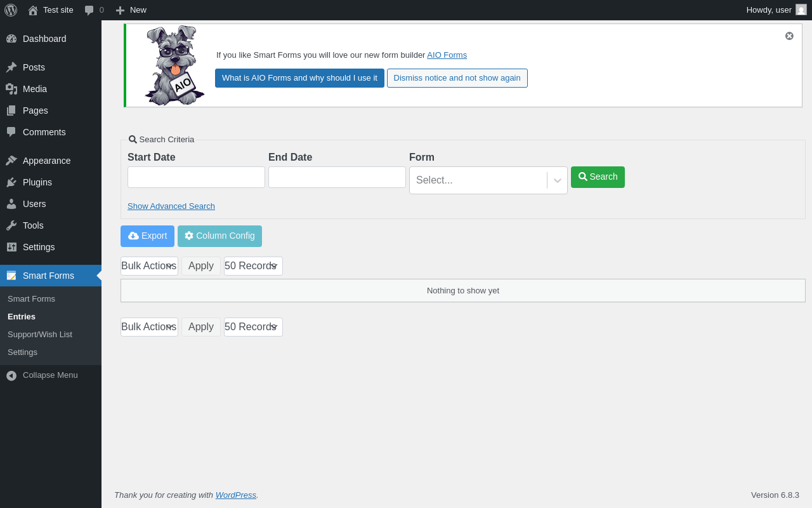Click the Plugins plug icon

click(11, 182)
